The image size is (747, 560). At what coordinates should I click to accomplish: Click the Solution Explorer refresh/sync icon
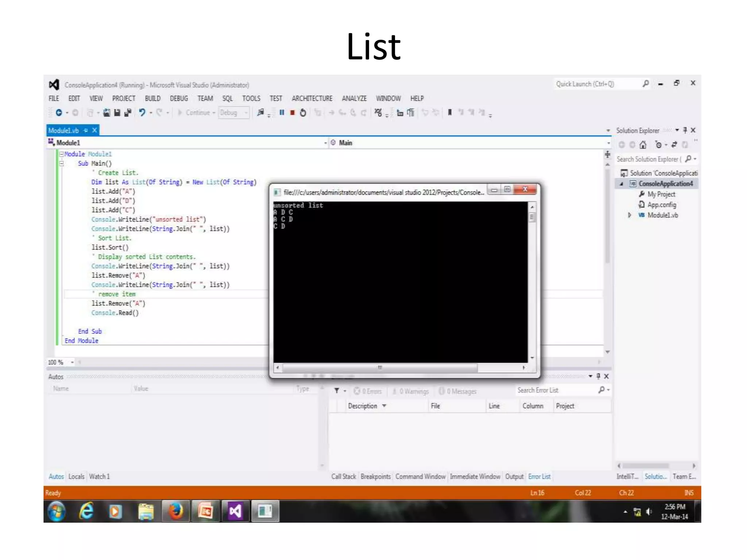click(x=674, y=145)
